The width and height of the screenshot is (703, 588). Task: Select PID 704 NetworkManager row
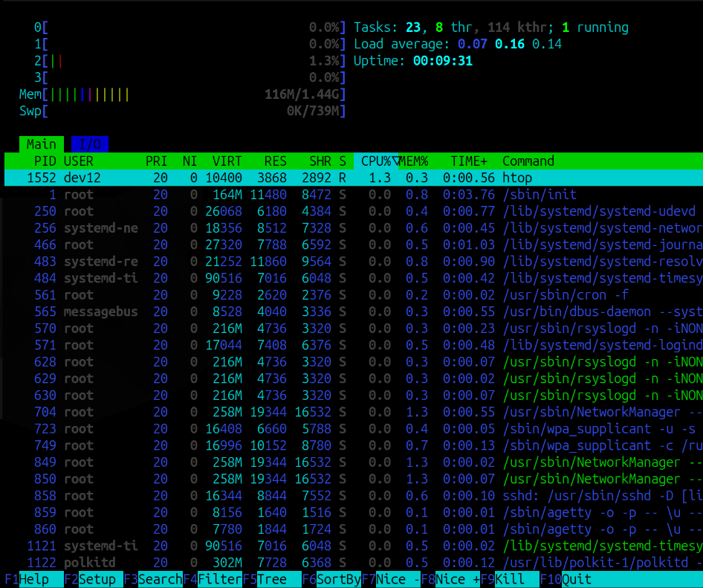(x=354, y=412)
